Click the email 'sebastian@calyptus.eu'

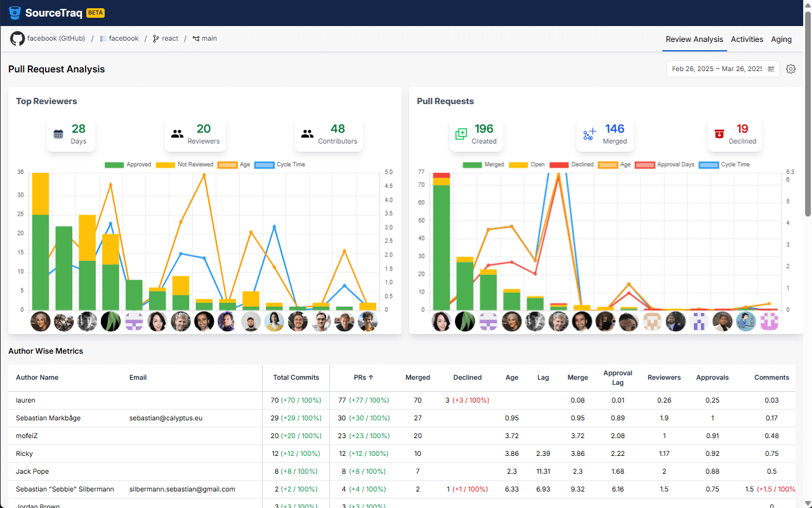pos(166,418)
